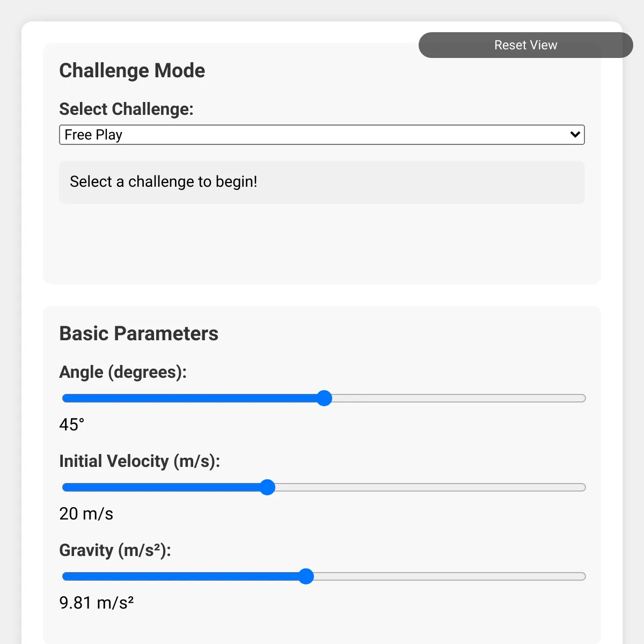644x644 pixels.
Task: Click the Basic Parameters heading
Action: tap(138, 333)
